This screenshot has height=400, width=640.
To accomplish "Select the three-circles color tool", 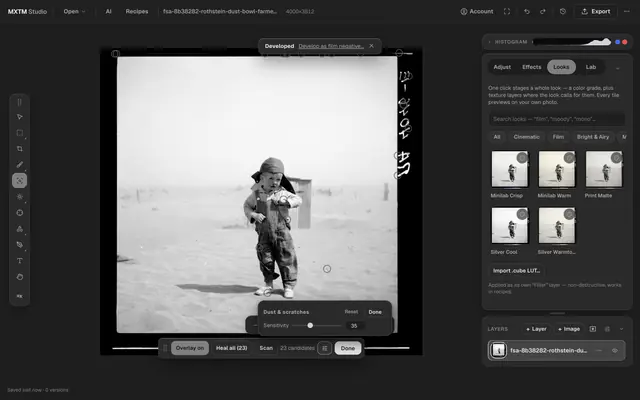I will point(20,229).
